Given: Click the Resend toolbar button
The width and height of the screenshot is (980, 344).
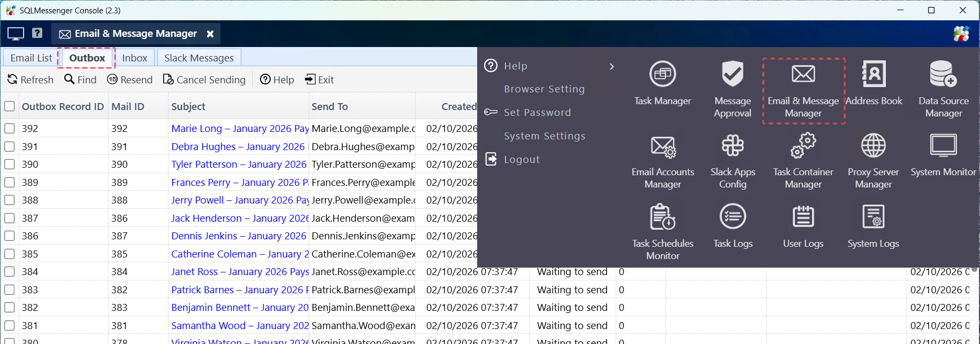Looking at the screenshot, I should coord(129,80).
